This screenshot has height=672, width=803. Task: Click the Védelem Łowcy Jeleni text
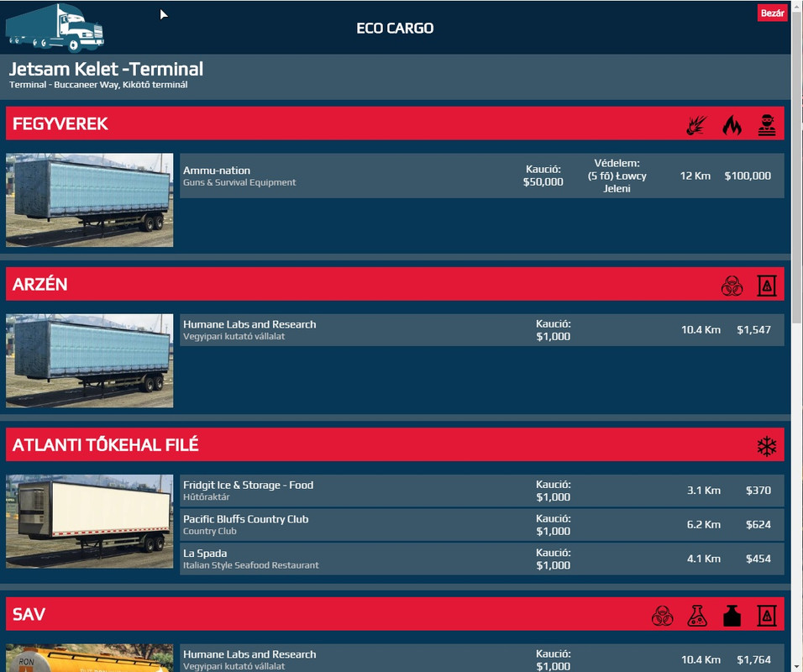[x=617, y=176]
